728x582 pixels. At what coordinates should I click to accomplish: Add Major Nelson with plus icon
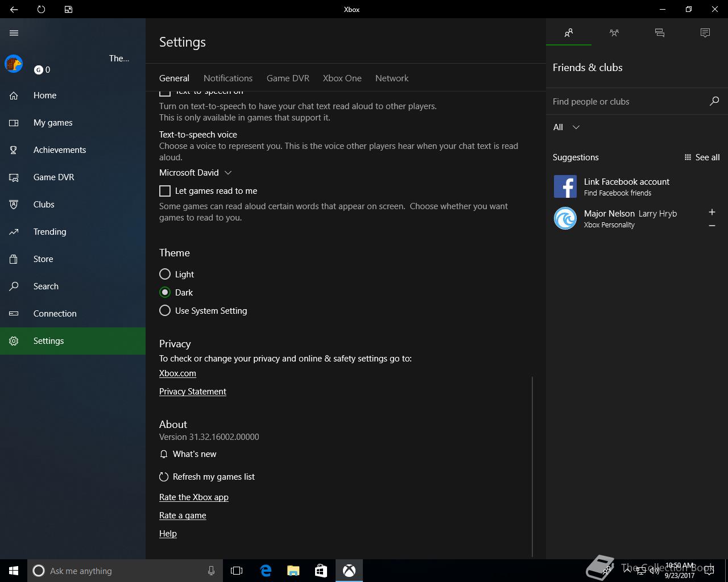click(712, 212)
